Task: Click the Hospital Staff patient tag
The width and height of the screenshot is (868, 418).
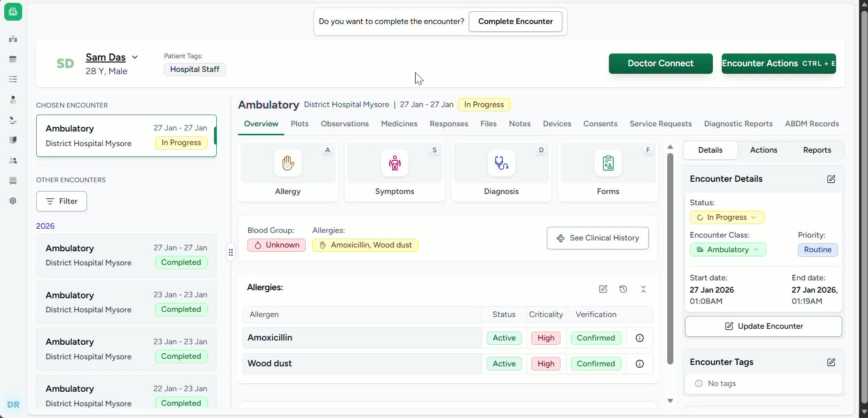Action: tap(195, 70)
